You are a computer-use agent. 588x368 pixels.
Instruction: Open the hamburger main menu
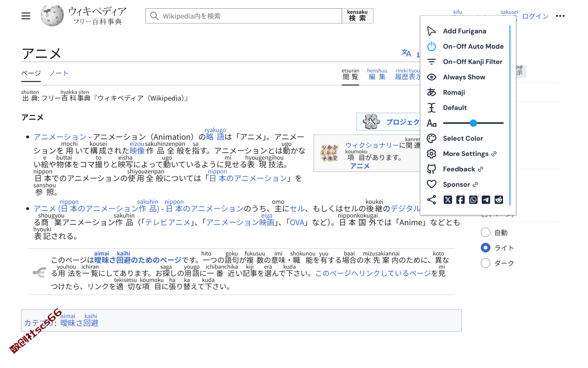(26, 16)
